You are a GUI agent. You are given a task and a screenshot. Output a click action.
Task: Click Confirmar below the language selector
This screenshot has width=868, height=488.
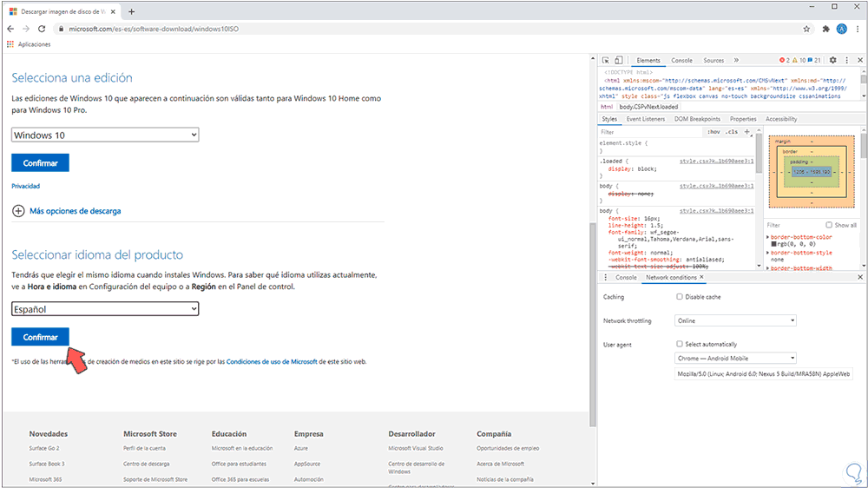tap(40, 337)
